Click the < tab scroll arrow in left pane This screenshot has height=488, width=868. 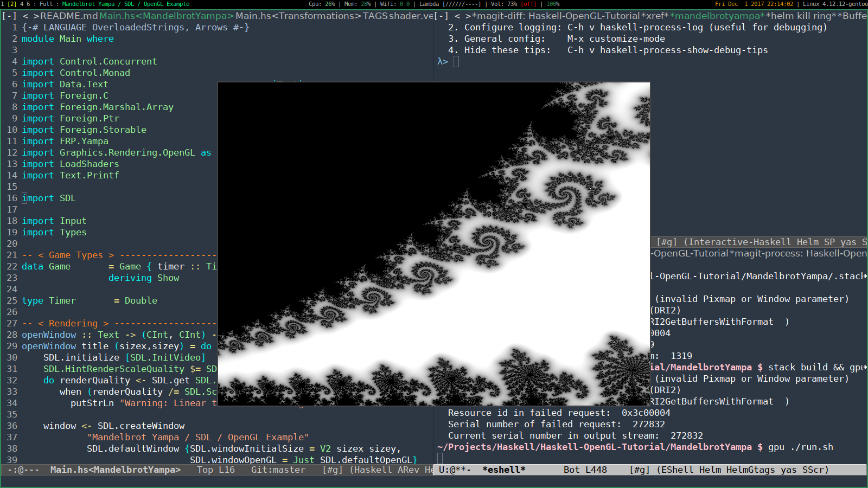[x=25, y=16]
